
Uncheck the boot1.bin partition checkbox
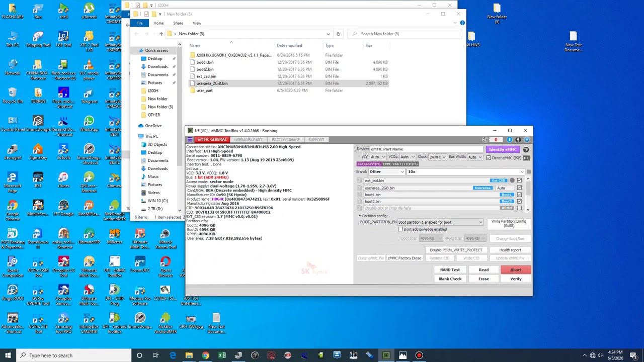(x=519, y=195)
